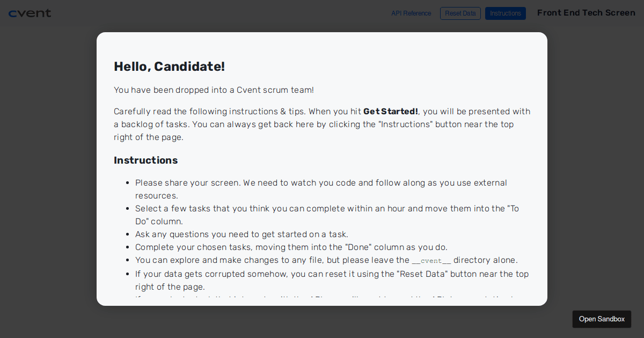This screenshot has height=338, width=644.
Task: Select the Instructions button
Action: coord(505,13)
